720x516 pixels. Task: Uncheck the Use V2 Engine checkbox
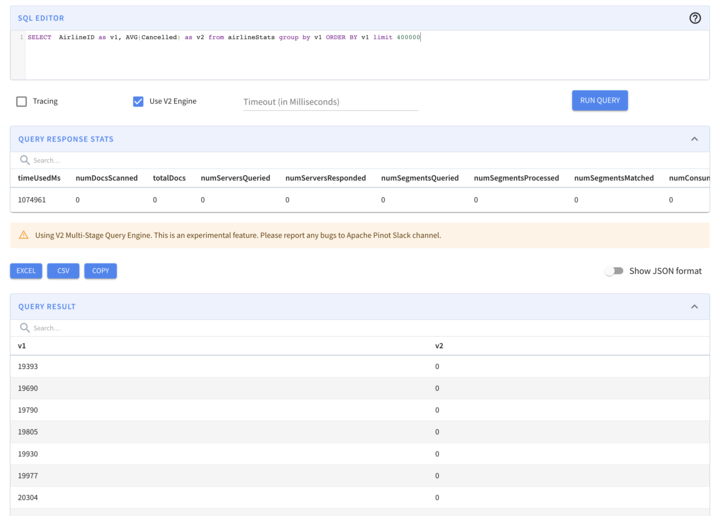click(138, 101)
